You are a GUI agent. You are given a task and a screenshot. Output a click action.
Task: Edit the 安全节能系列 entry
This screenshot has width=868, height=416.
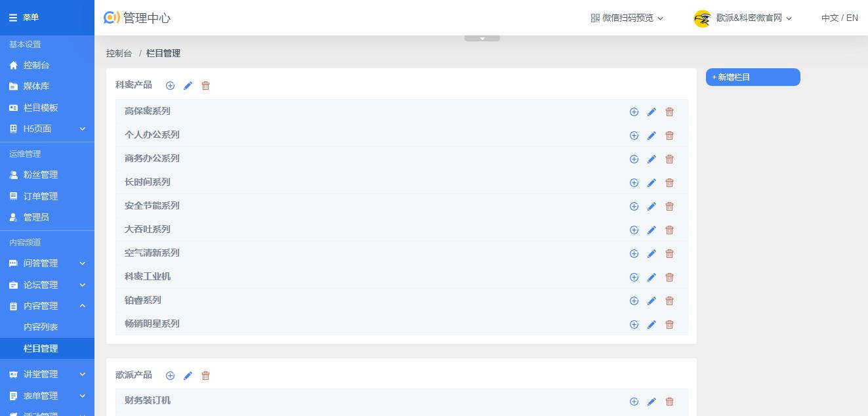[x=651, y=207]
